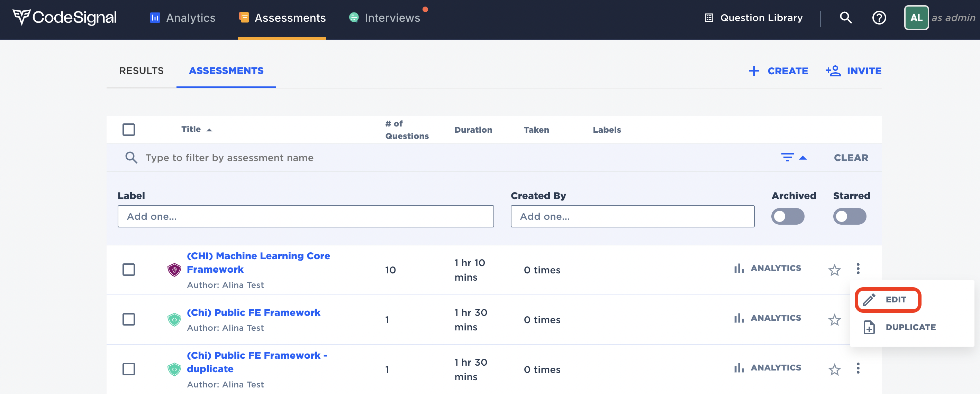Check the select-all checkbox in table header

coord(129,130)
